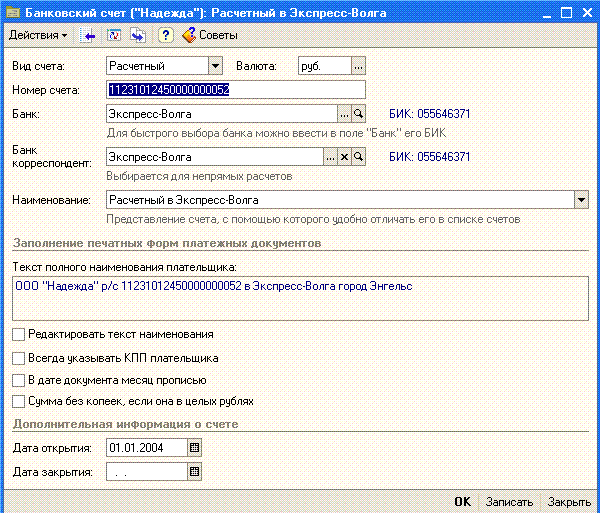600x513 pixels.
Task: Click the Банк field containing Экспресс-Волга
Action: click(222, 114)
